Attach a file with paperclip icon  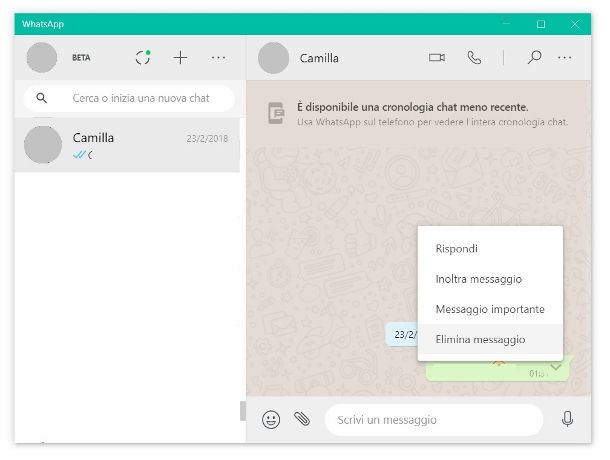[302, 419]
